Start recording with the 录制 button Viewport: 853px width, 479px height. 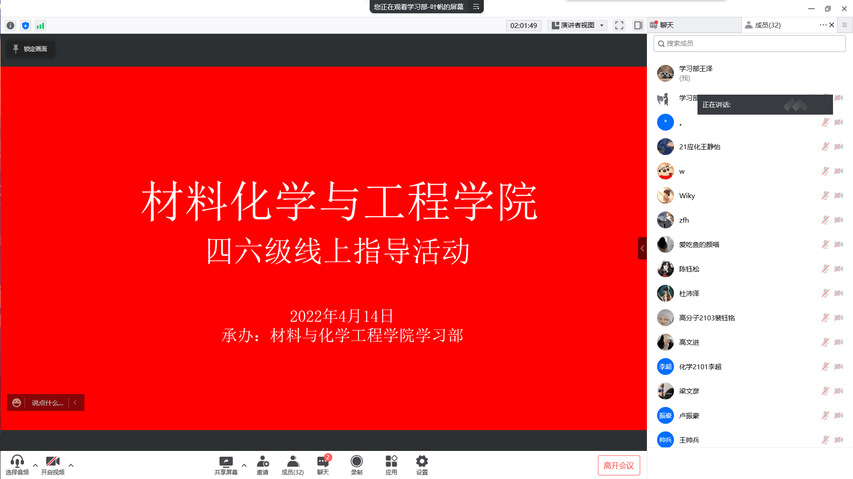point(356,462)
